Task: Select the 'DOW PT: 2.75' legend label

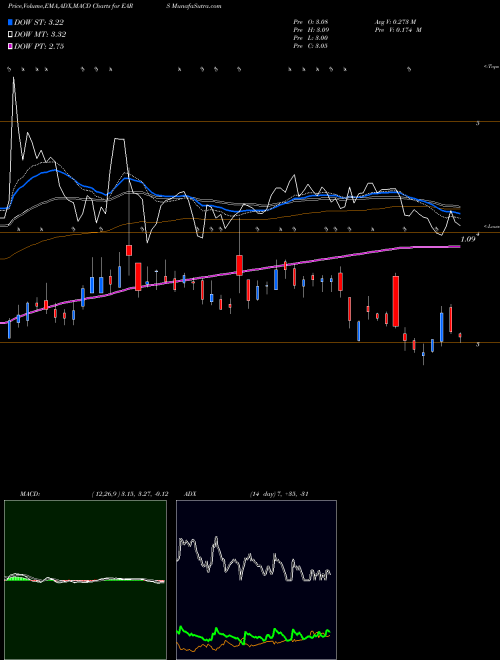Action: (39, 46)
